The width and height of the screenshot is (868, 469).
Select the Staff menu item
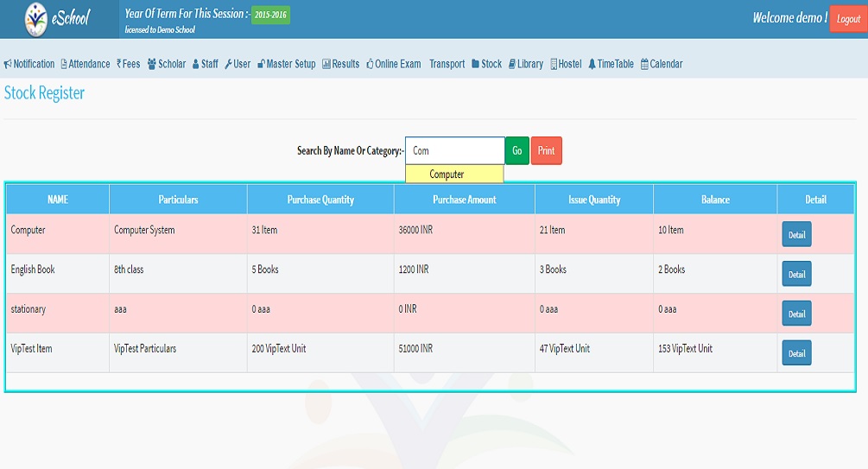coord(206,64)
